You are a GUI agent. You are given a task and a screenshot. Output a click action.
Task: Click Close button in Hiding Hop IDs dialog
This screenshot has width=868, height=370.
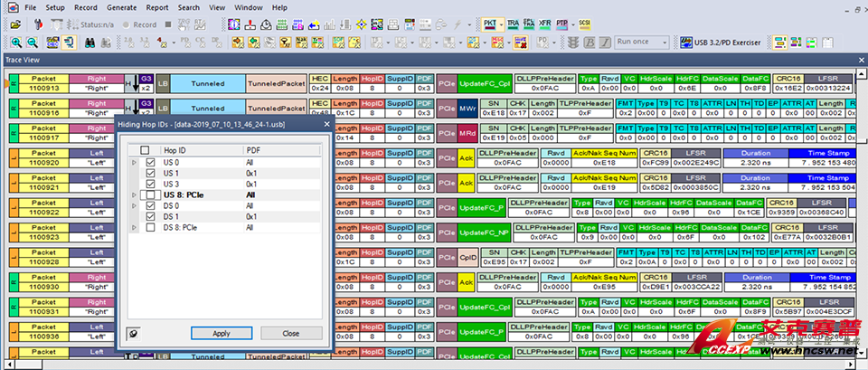pos(290,333)
